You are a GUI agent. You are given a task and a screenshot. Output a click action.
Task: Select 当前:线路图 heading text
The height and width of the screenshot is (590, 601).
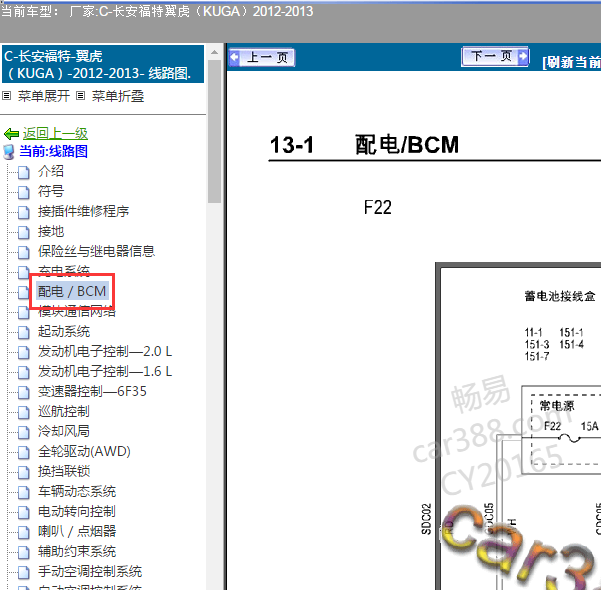(54, 151)
